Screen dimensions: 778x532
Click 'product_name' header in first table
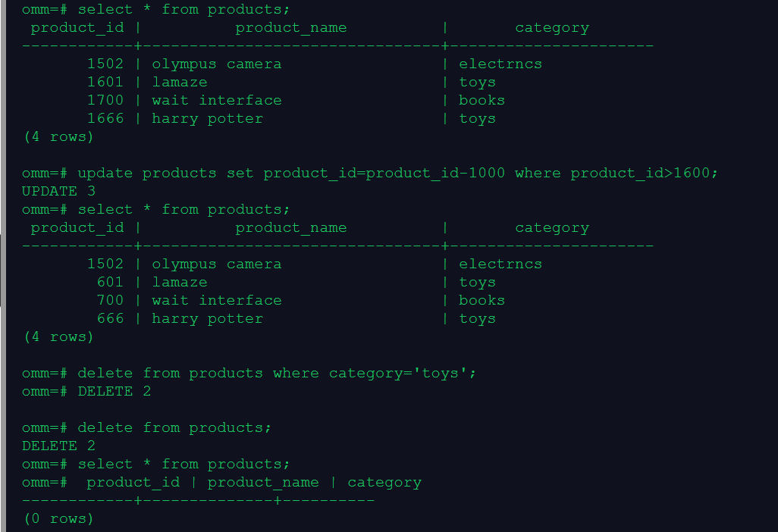[x=290, y=28]
